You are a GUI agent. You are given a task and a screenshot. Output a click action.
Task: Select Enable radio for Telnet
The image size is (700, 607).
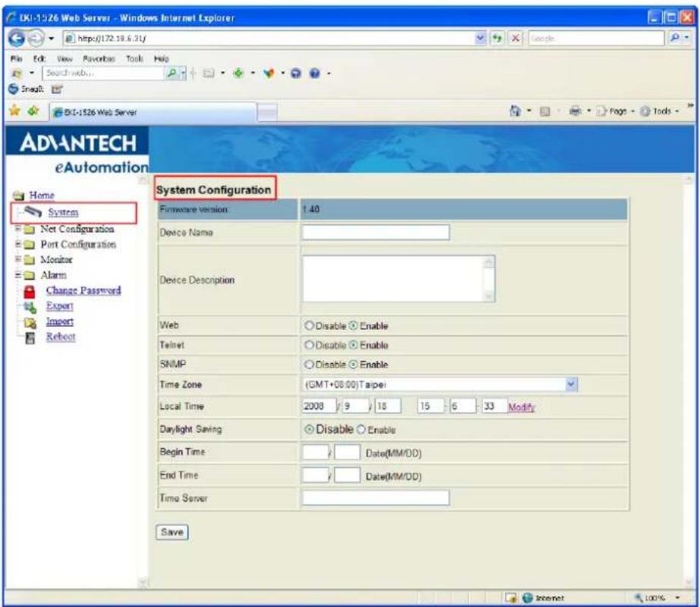(353, 345)
